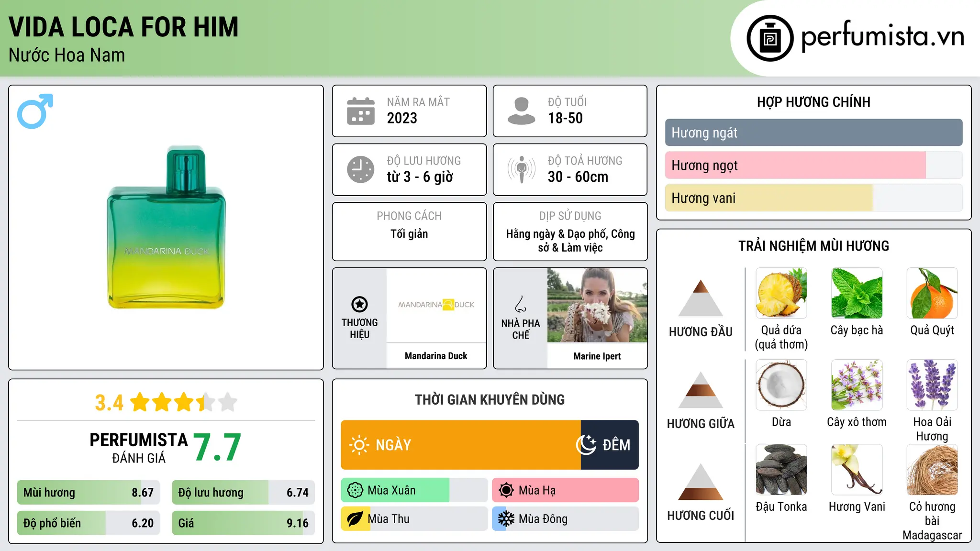Click the leaf icon for Mùa Thu
980x551 pixels.
(x=355, y=519)
